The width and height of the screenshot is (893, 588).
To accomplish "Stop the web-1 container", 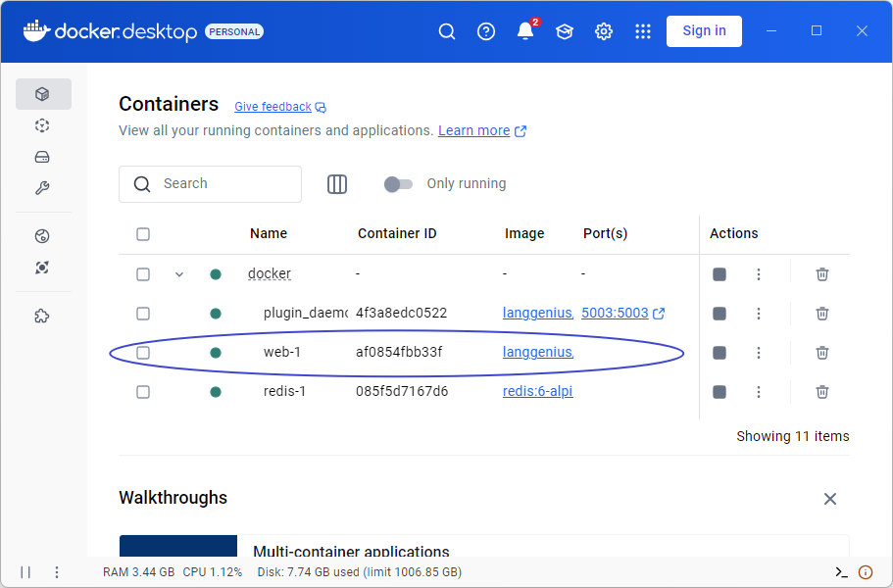I will (x=719, y=353).
